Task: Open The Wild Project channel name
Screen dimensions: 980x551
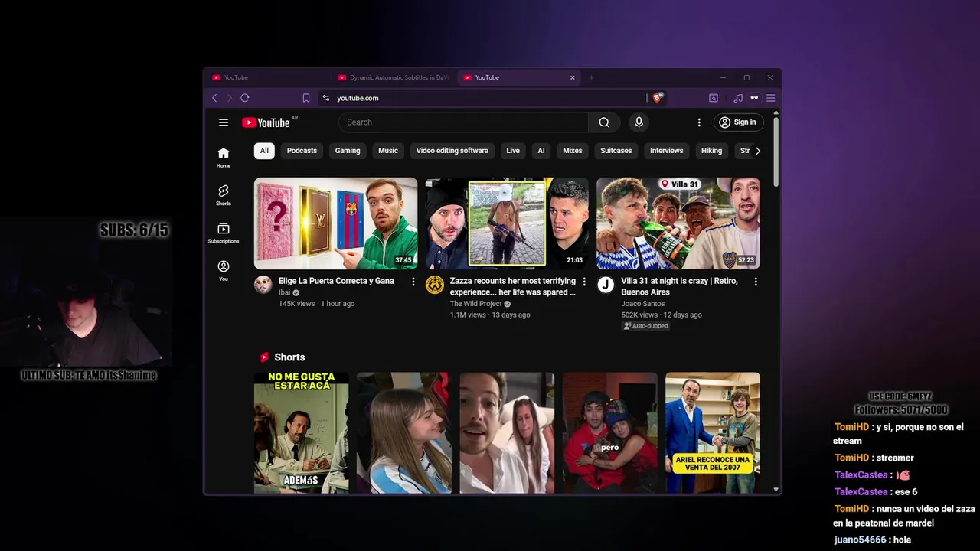Action: [x=475, y=304]
